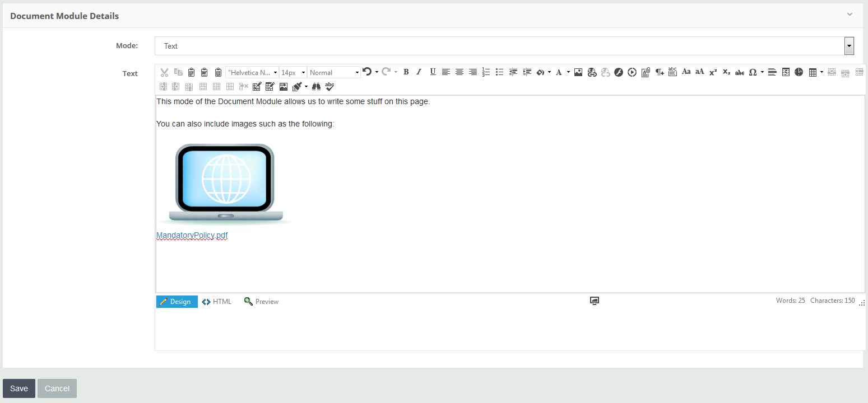This screenshot has width=868, height=403.
Task: Open the font color picker
Action: [560, 72]
